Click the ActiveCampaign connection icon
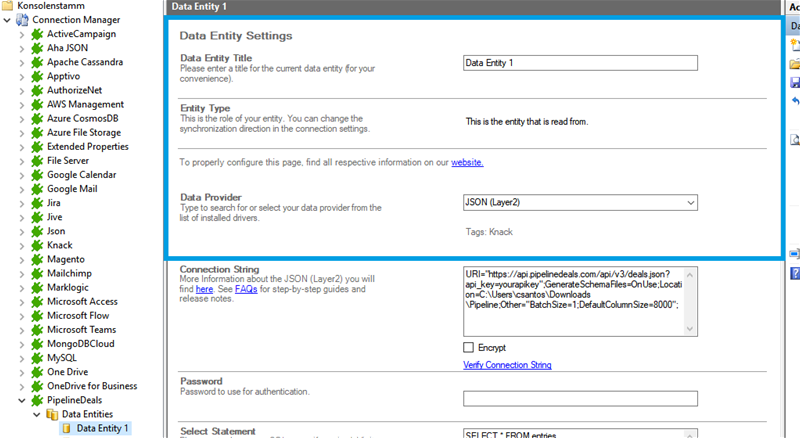Viewport: 800px width, 438px height. (38, 34)
